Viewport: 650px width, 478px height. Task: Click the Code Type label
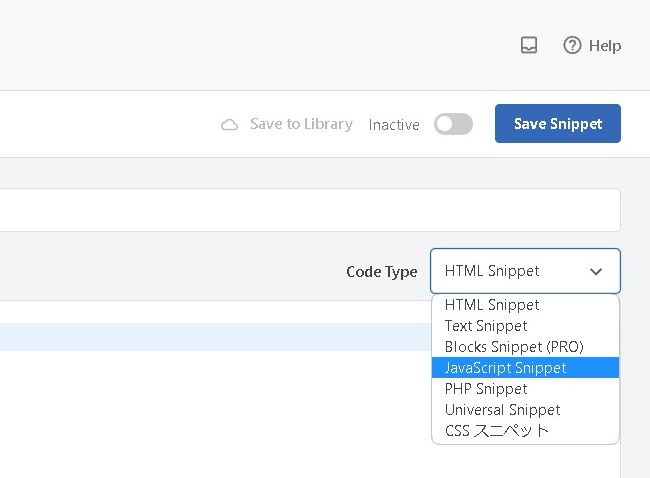(381, 272)
